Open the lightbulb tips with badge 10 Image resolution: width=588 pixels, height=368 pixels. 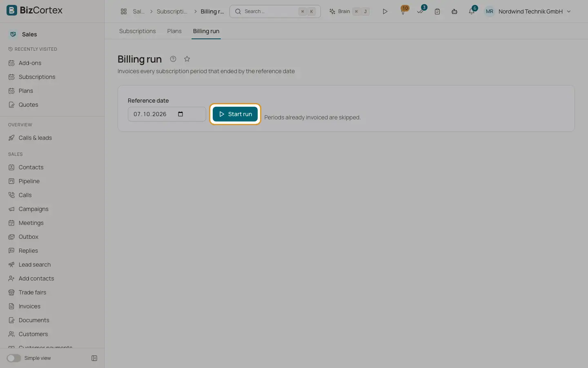pos(403,11)
